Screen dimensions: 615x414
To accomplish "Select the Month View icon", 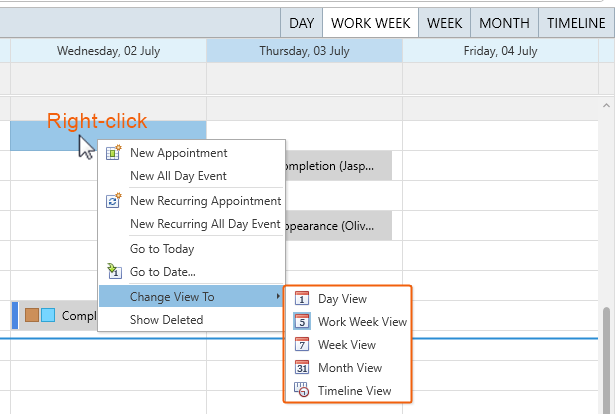I will pos(302,367).
